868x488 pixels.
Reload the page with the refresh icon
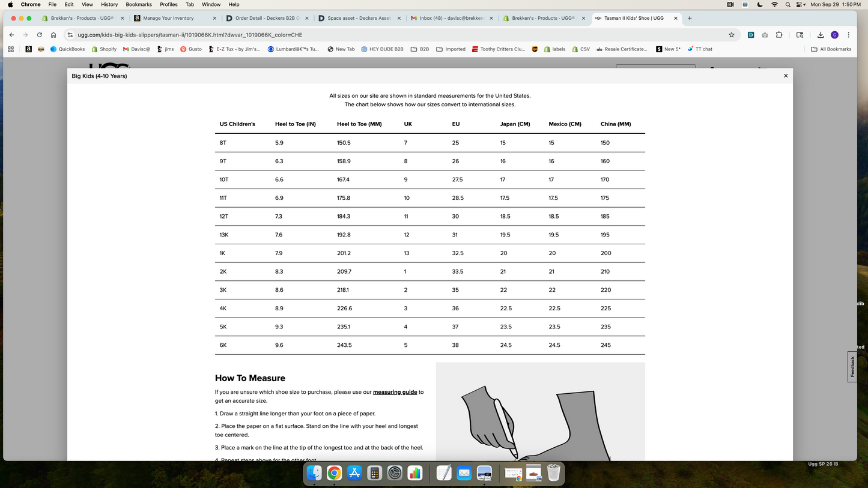click(x=40, y=35)
